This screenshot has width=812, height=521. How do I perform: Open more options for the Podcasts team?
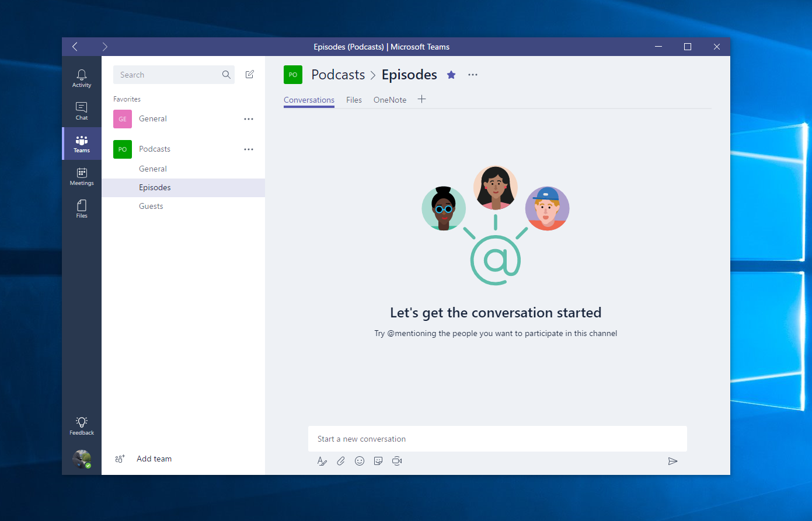(249, 149)
